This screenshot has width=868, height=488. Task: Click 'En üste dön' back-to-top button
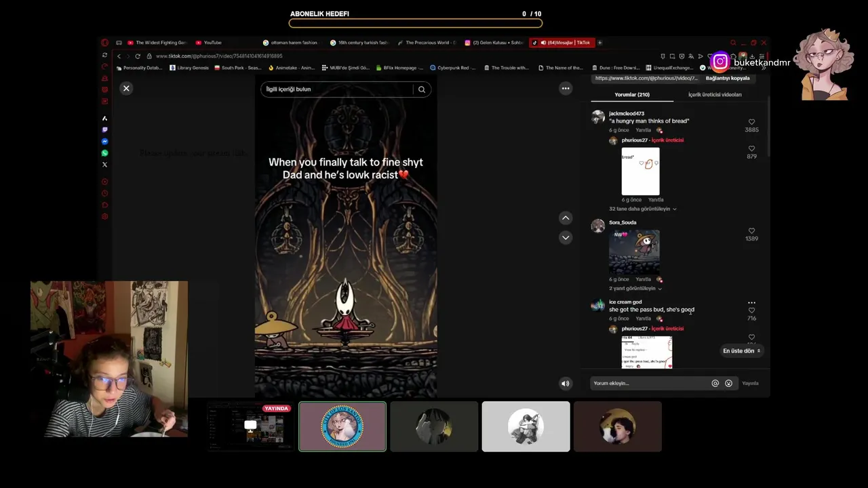coord(742,351)
